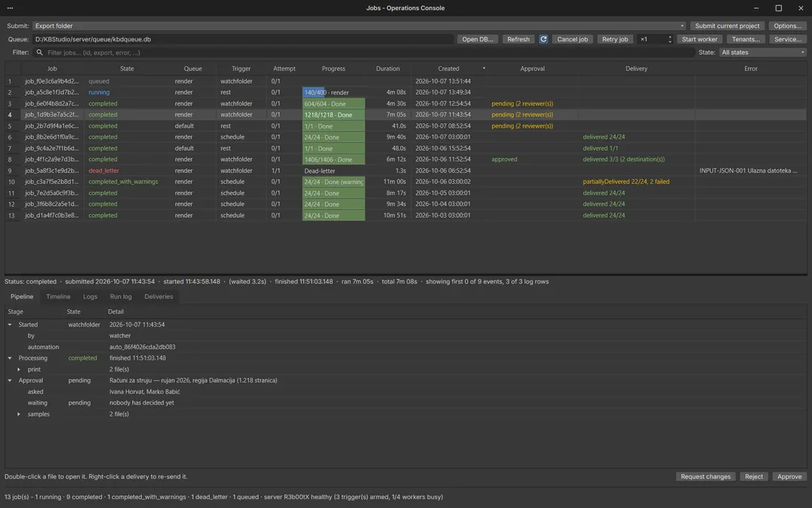
Task: Click nobody has decided yet detail
Action: (142, 403)
